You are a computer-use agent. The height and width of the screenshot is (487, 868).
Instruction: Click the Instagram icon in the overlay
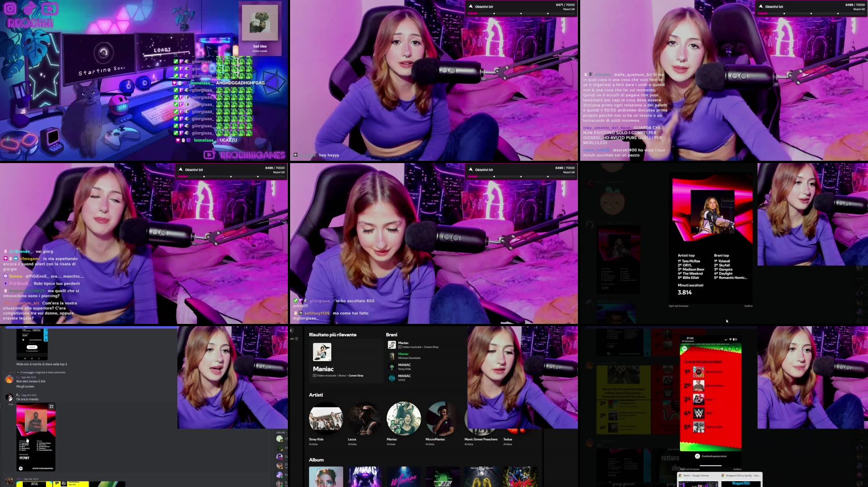pos(10,9)
